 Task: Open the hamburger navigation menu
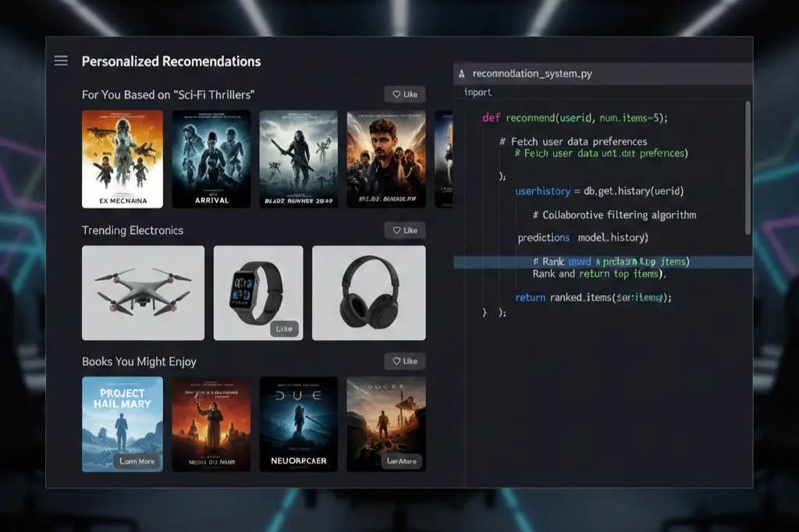coord(61,60)
